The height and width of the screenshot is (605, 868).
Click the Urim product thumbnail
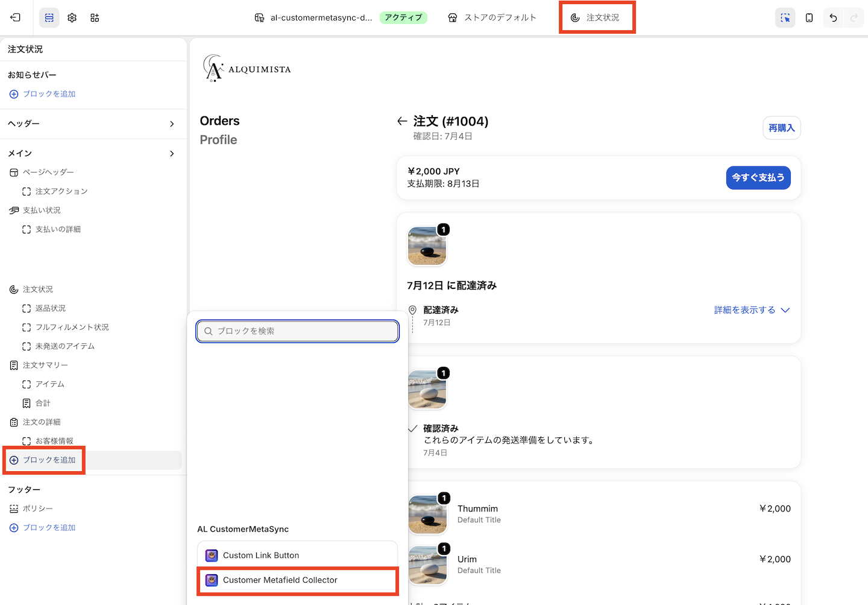(x=428, y=565)
